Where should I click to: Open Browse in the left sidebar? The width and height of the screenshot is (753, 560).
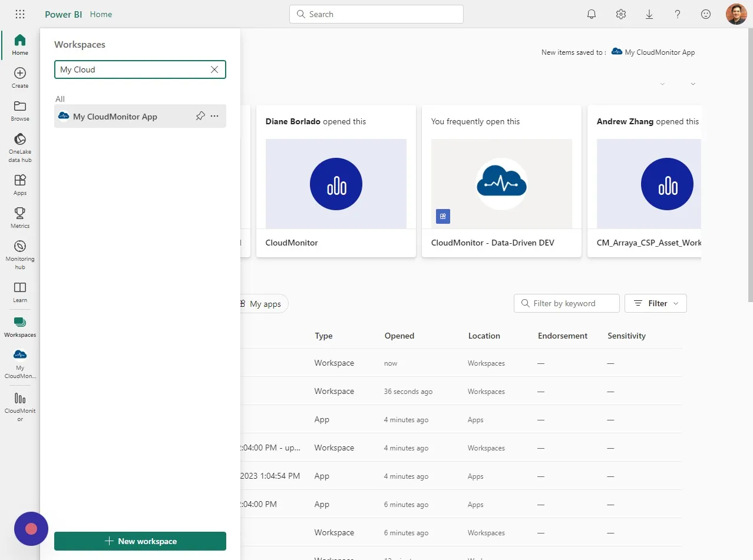(x=20, y=111)
